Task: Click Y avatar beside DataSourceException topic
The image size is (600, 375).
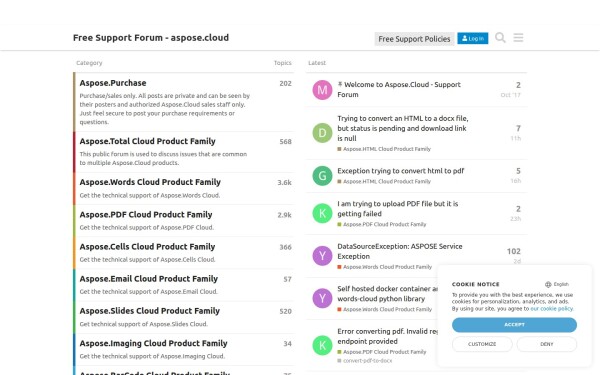Action: pos(322,256)
